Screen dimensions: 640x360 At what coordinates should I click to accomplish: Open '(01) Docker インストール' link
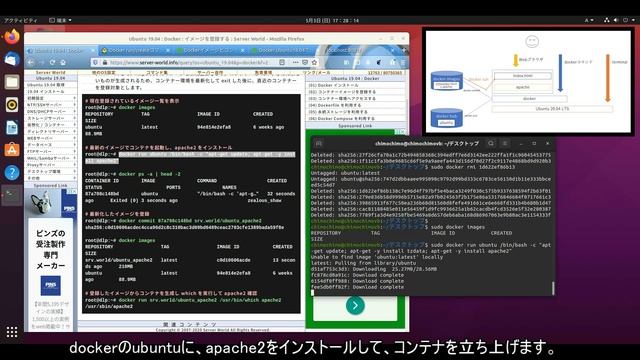click(x=333, y=85)
